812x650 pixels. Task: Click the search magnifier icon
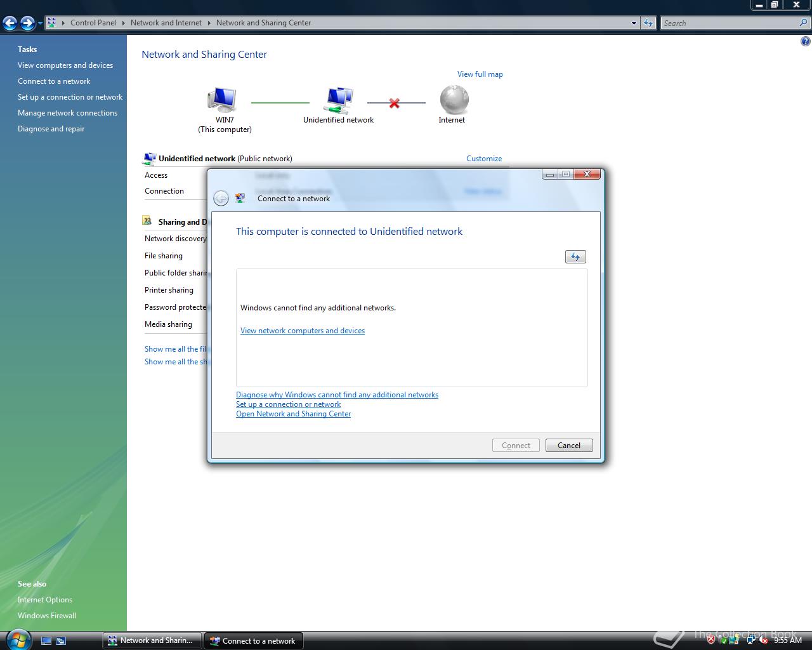(804, 23)
